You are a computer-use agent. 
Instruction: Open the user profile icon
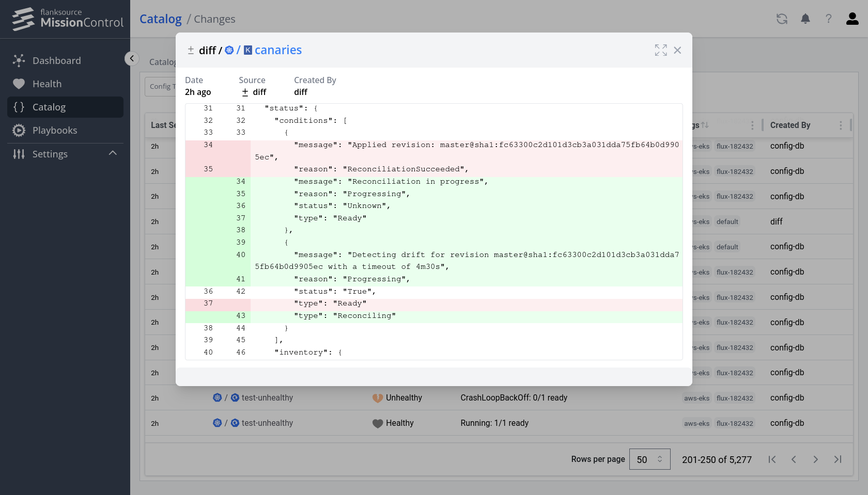pyautogui.click(x=852, y=19)
